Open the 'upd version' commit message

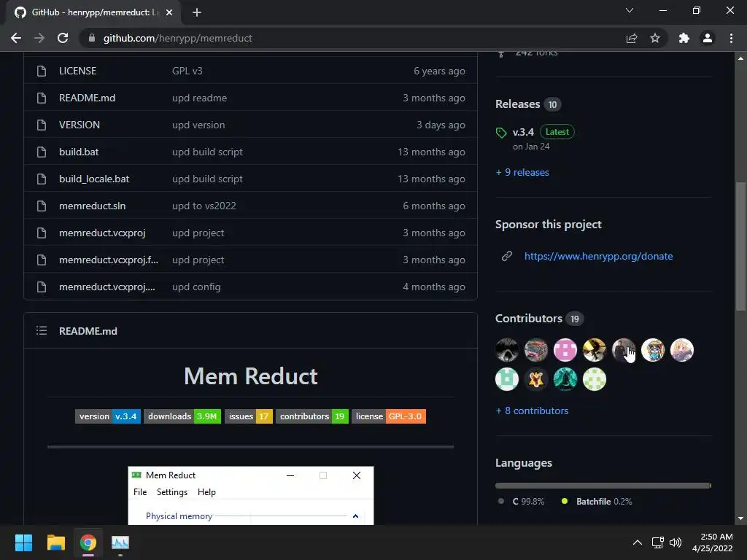click(x=198, y=125)
